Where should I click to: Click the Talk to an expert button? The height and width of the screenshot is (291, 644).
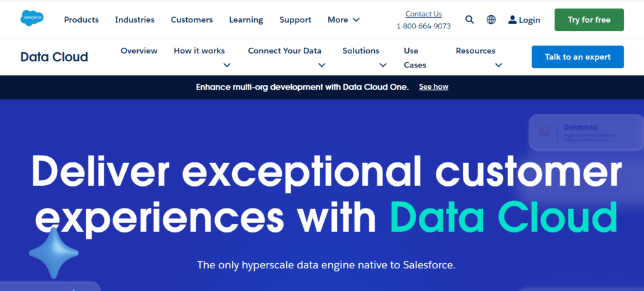tap(577, 57)
